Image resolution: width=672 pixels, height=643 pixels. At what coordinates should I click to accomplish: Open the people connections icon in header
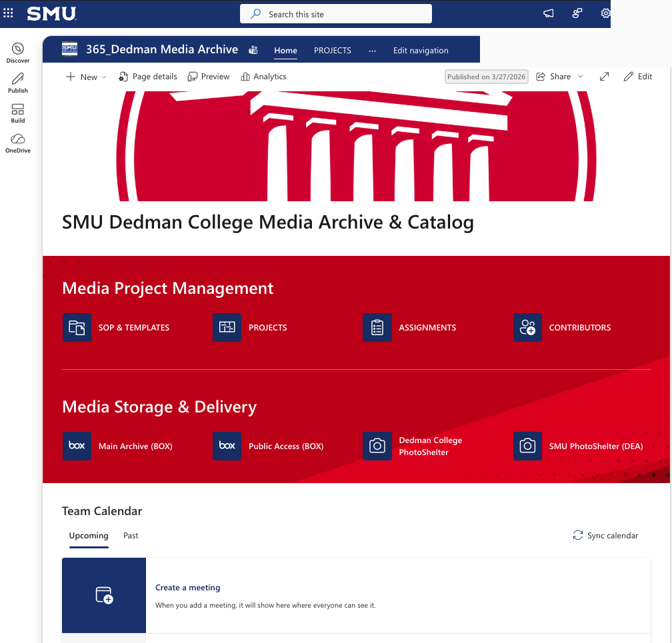(x=577, y=14)
